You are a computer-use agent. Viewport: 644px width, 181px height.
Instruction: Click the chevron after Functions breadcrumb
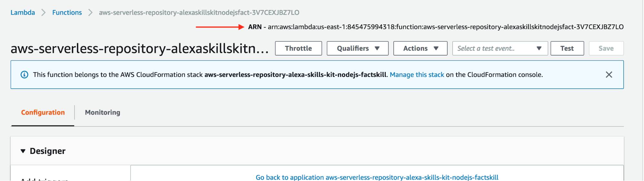pyautogui.click(x=91, y=13)
